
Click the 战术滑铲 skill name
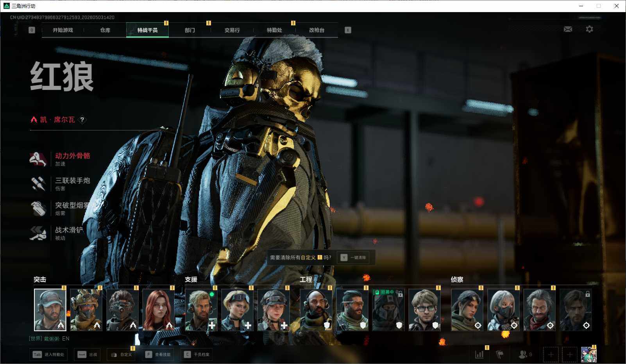[69, 230]
